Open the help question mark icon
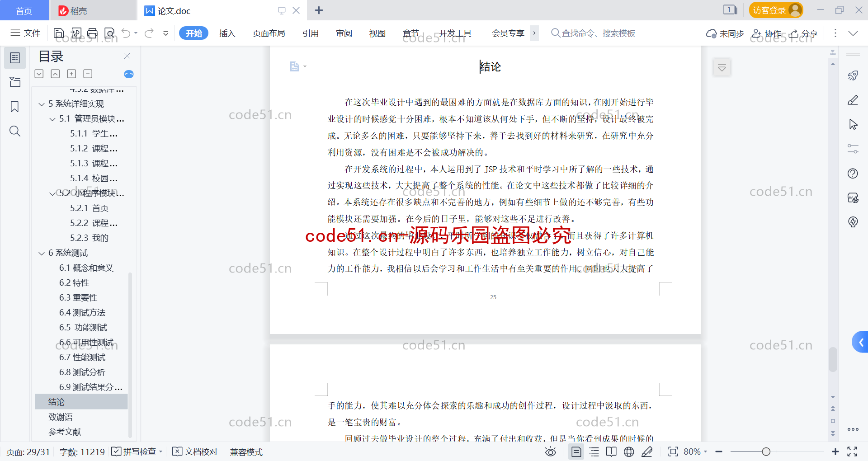The image size is (868, 461). (853, 174)
